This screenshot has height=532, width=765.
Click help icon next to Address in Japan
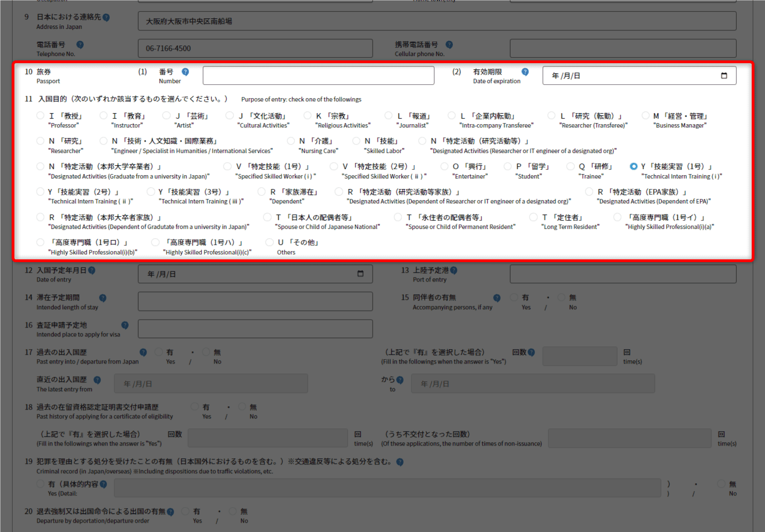(106, 18)
